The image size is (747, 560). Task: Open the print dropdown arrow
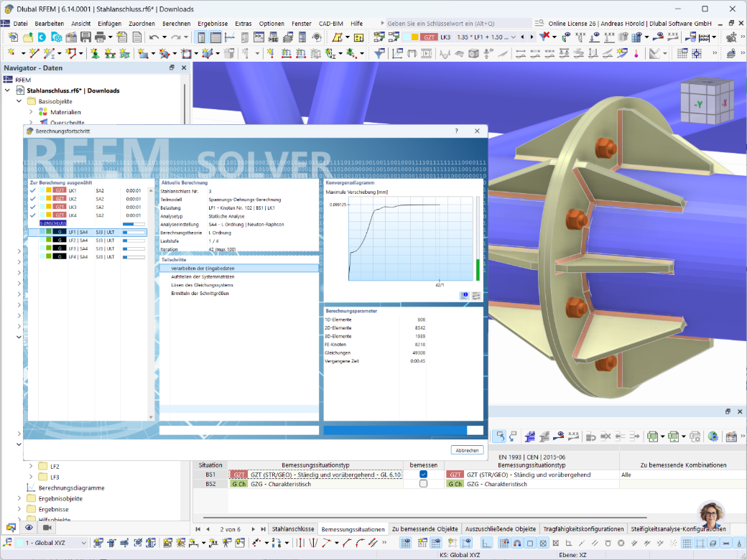(x=110, y=37)
